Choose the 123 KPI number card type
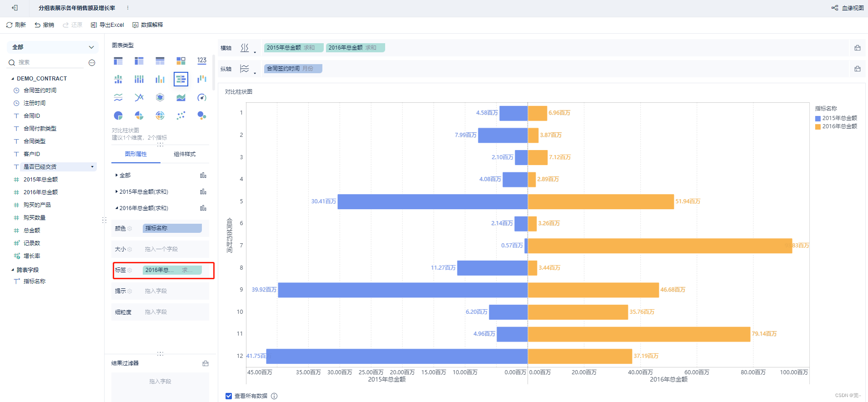The width and height of the screenshot is (868, 402). click(202, 61)
